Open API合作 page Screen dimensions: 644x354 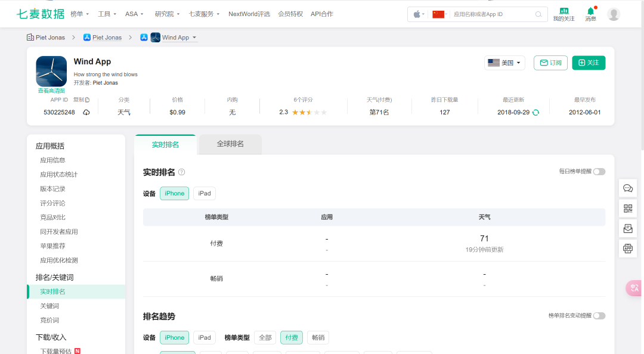click(x=322, y=14)
